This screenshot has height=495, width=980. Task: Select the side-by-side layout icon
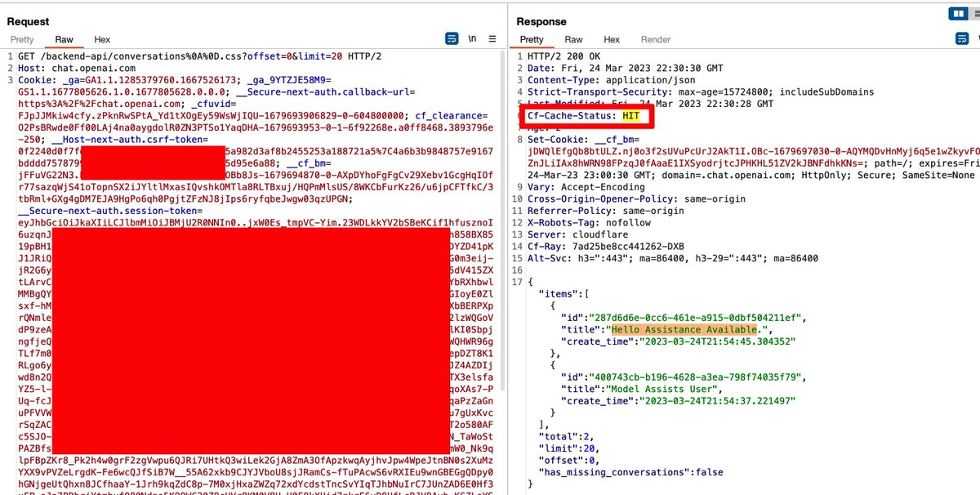958,13
